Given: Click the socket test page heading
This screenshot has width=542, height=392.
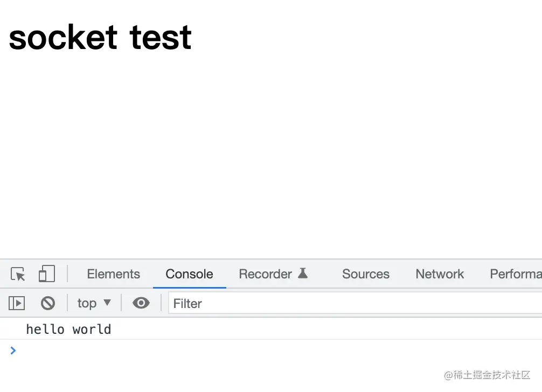Looking at the screenshot, I should tap(100, 37).
